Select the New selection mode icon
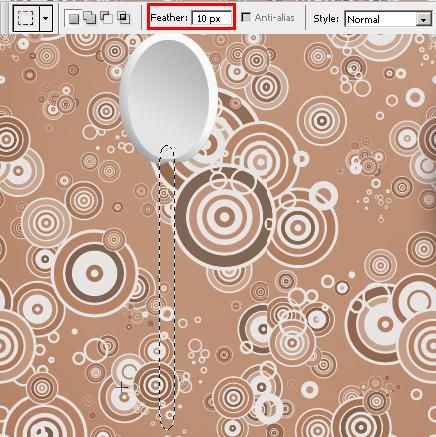The width and height of the screenshot is (436, 437). [74, 18]
